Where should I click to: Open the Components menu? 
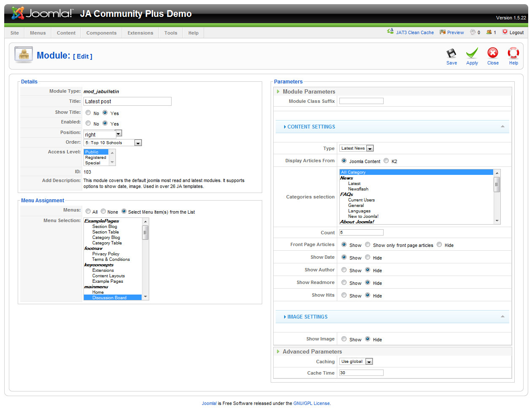click(x=101, y=33)
